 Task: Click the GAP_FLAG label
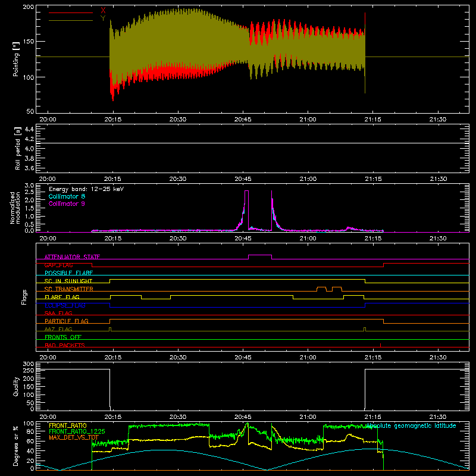(x=58, y=265)
